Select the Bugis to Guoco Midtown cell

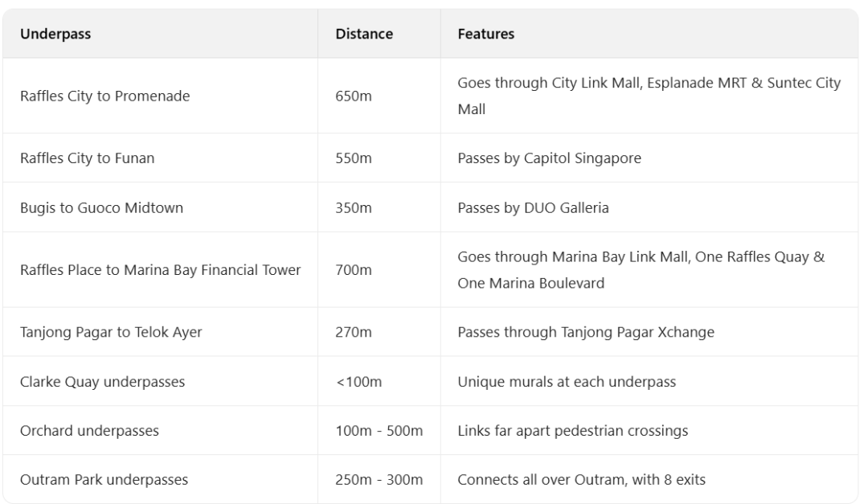coord(101,208)
